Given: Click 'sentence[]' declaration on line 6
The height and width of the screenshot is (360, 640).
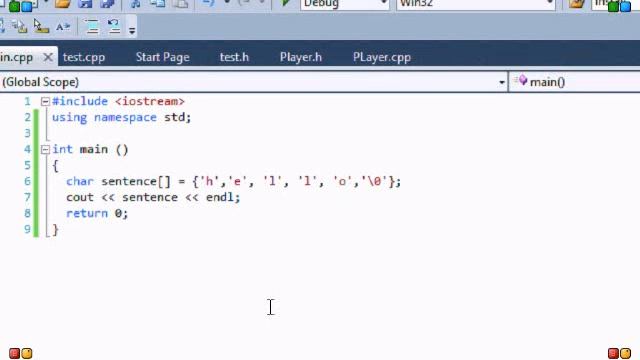Looking at the screenshot, I should point(136,181).
